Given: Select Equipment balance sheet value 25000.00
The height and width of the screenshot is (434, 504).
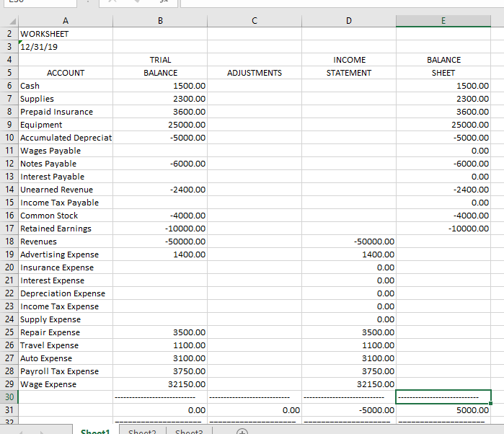Looking at the screenshot, I should [443, 125].
